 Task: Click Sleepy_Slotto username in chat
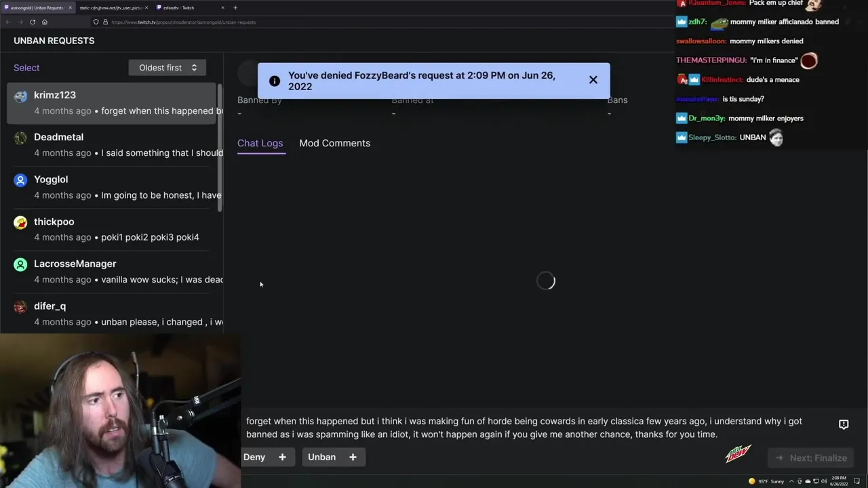pos(712,137)
